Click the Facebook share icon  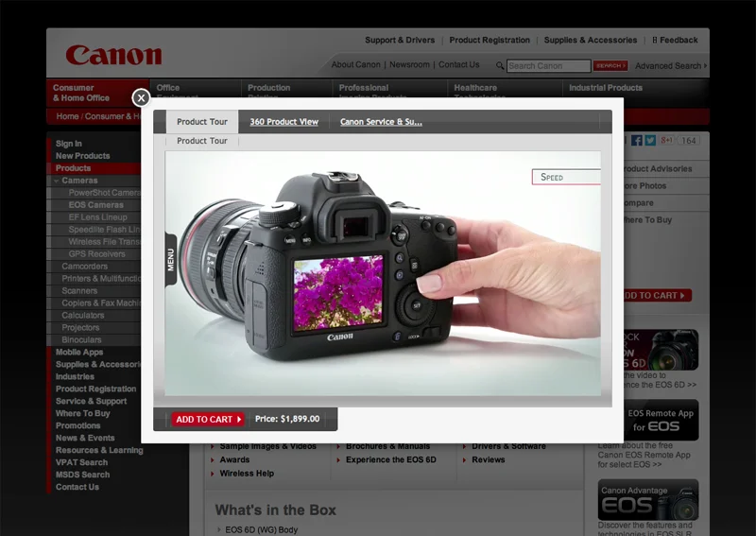point(636,141)
